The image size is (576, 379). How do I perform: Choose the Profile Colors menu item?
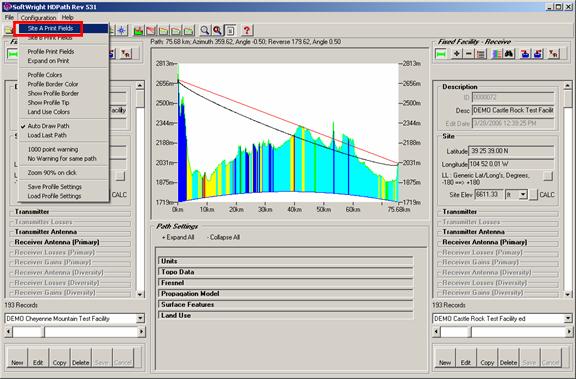[x=45, y=75]
